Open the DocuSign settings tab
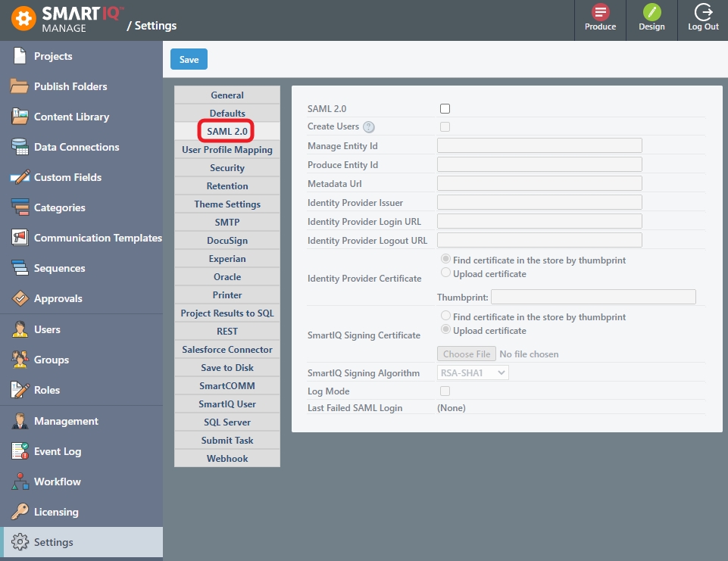The width and height of the screenshot is (728, 561). point(227,240)
